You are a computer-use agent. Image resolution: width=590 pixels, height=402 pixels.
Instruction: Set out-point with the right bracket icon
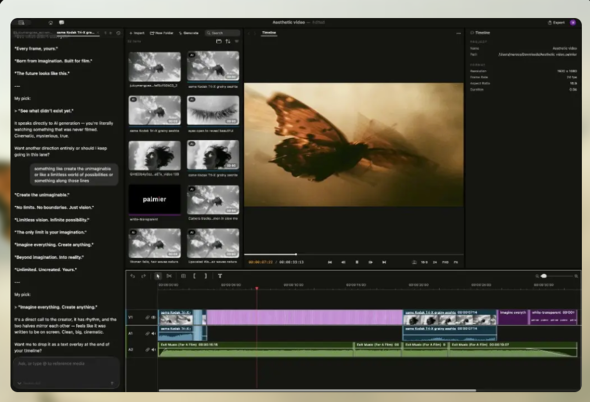[205, 276]
